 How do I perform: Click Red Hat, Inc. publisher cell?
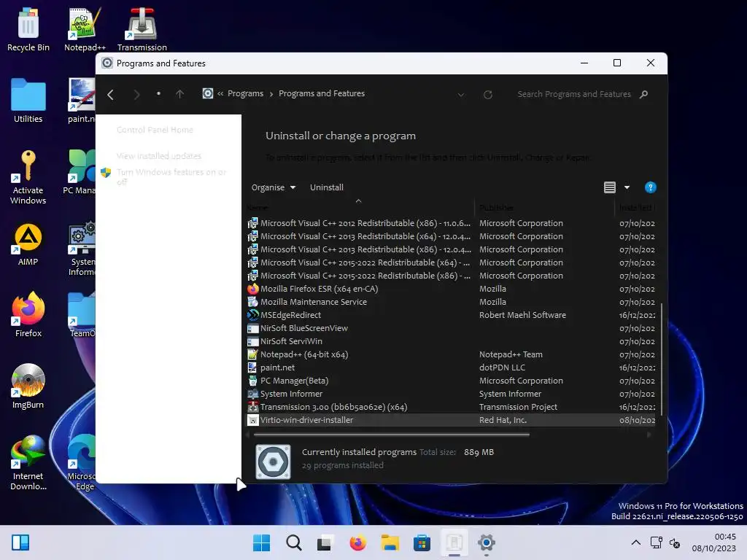tap(503, 420)
